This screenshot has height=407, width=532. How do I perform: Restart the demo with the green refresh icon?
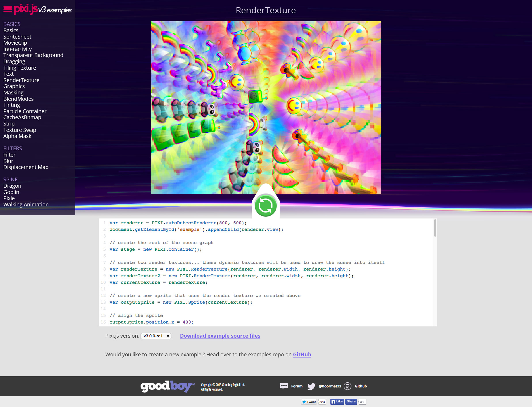click(265, 206)
